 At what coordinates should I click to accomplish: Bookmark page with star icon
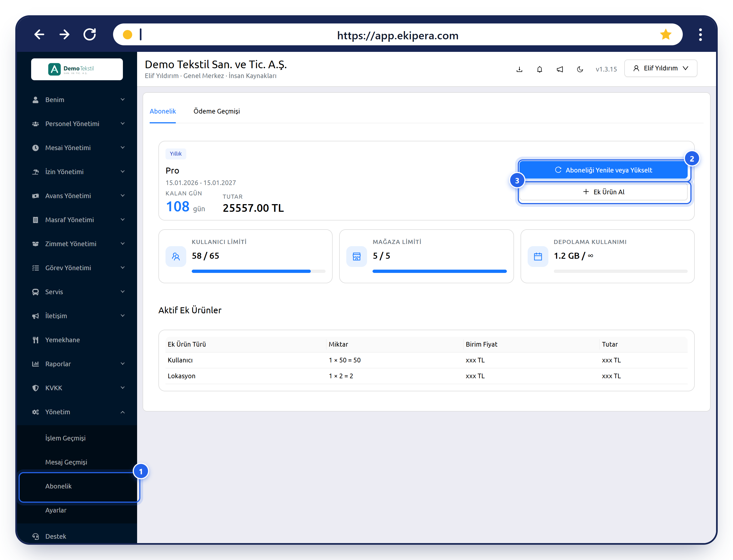[665, 34]
